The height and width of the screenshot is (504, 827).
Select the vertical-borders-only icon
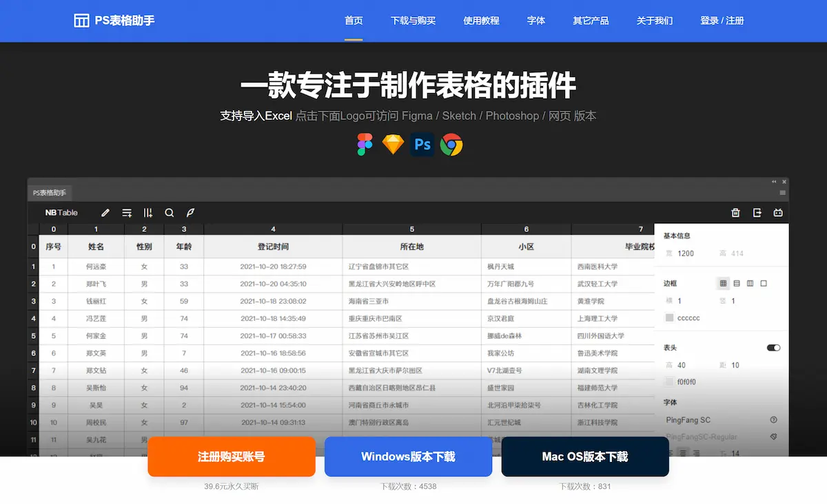point(751,283)
